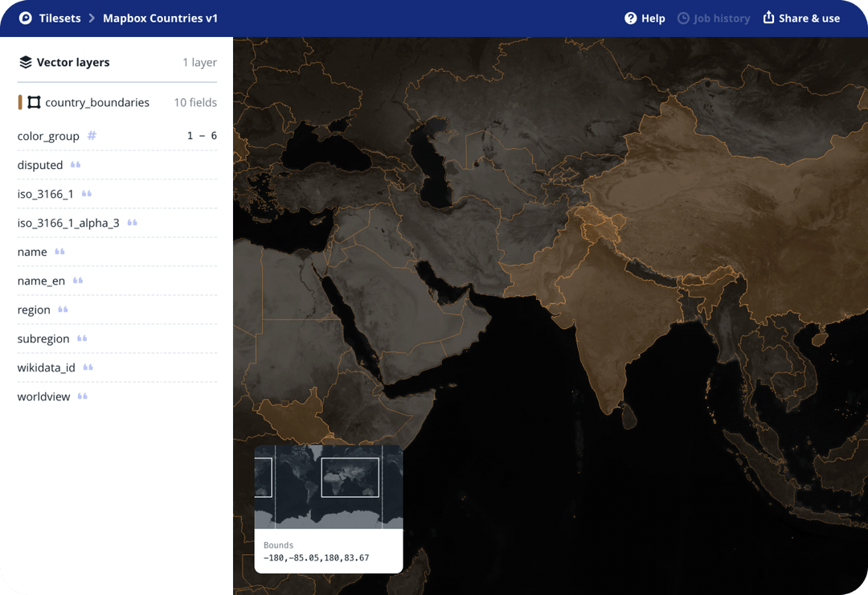Image resolution: width=868 pixels, height=595 pixels.
Task: Select the Mapbox Countries v1 breadcrumb
Action: click(160, 18)
